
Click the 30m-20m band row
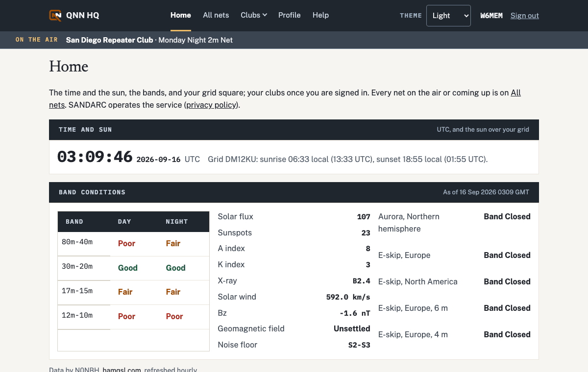[133, 268]
